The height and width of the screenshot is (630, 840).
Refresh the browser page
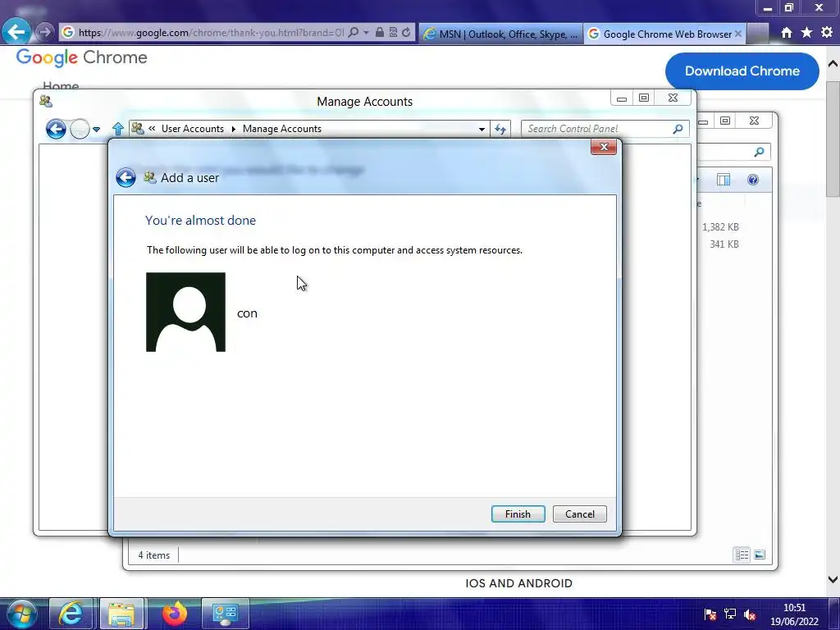coord(406,32)
